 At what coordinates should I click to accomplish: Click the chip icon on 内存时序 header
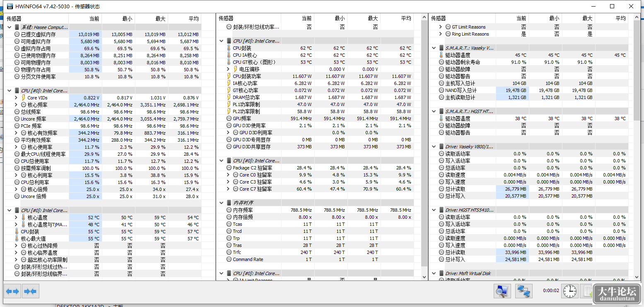[229, 203]
